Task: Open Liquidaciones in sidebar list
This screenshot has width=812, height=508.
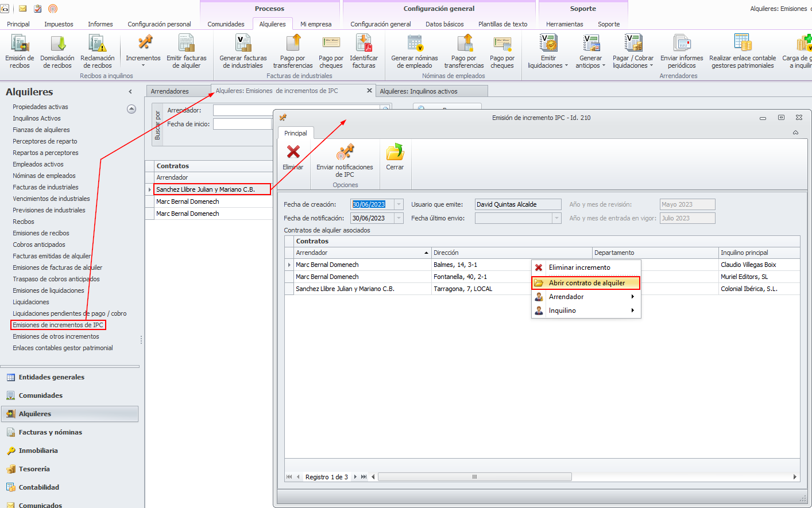Action: pos(31,302)
